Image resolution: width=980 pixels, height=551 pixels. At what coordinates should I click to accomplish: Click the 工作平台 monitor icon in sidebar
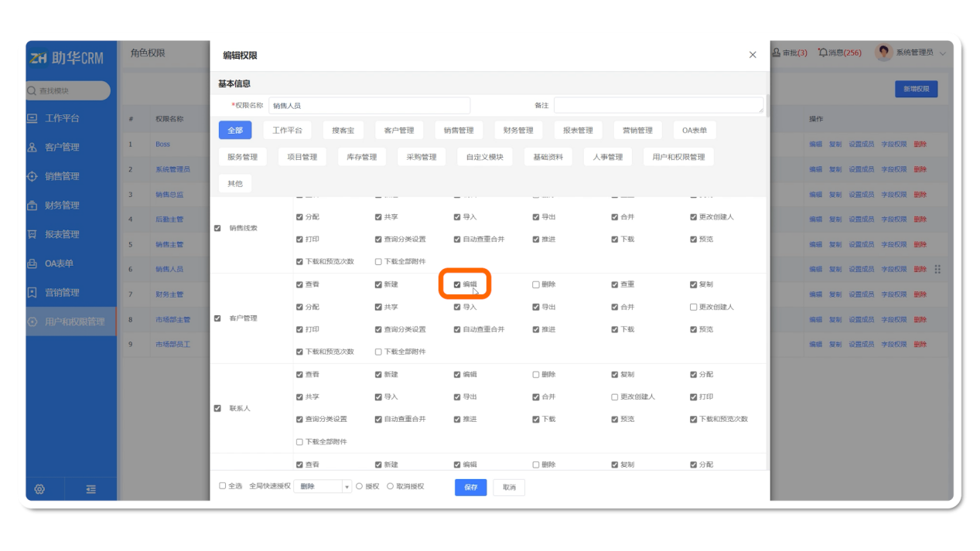coord(32,118)
